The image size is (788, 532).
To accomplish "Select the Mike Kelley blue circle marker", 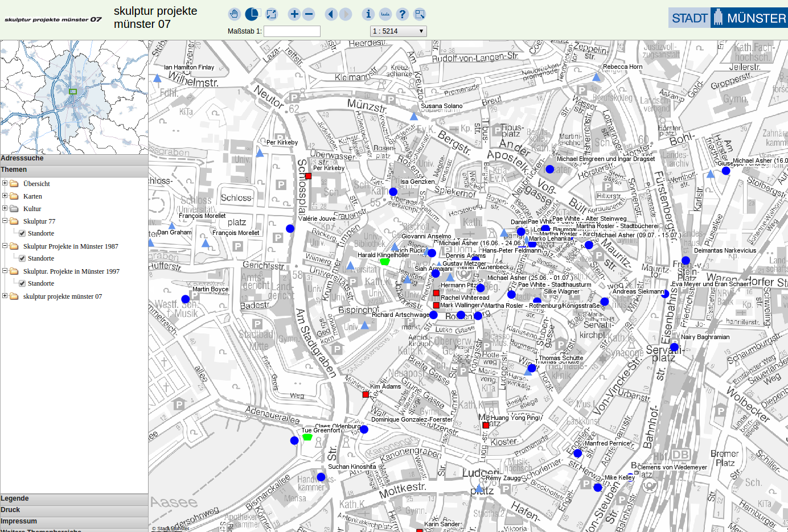I will 597,488.
